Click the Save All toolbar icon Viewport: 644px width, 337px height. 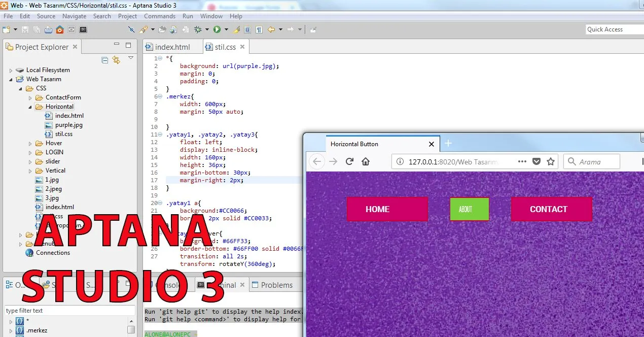tap(37, 29)
